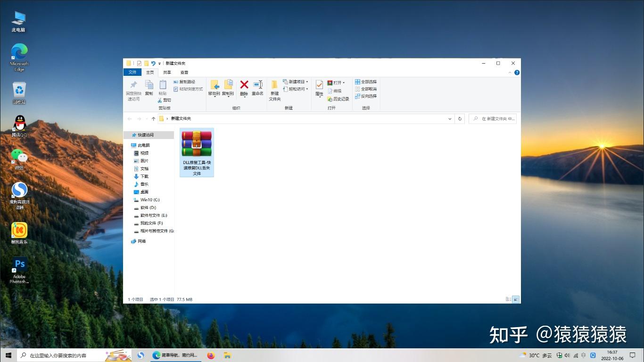Screen dimensions: 644x362
Task: Click the properties checkmark icon in title bar
Action: tap(139, 63)
